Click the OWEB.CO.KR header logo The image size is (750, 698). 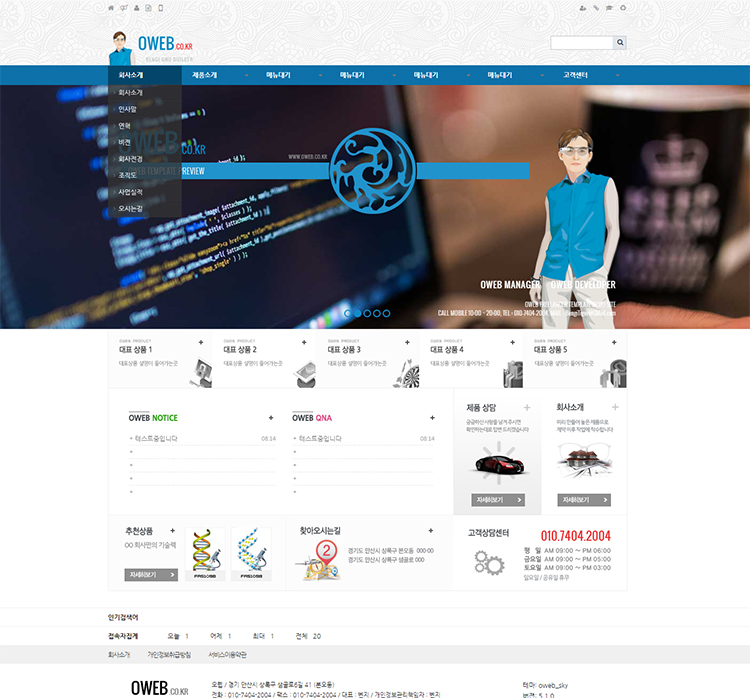(x=165, y=44)
